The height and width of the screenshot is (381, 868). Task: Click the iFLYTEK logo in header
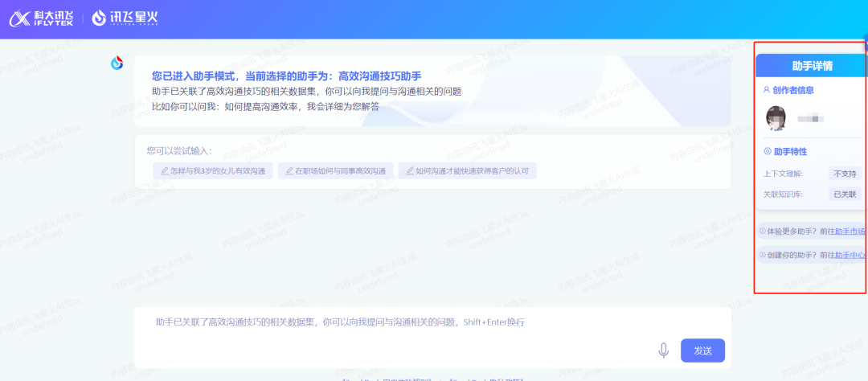42,18
